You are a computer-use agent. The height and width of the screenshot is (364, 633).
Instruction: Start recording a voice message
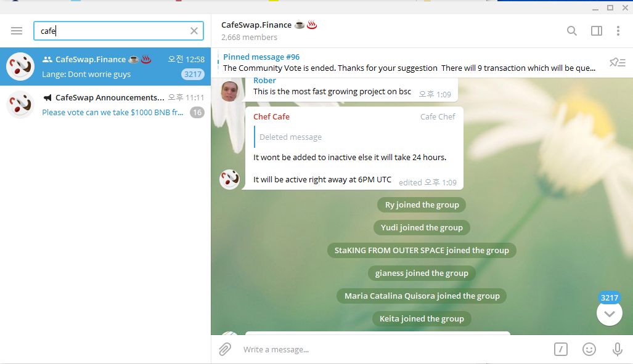(x=617, y=349)
